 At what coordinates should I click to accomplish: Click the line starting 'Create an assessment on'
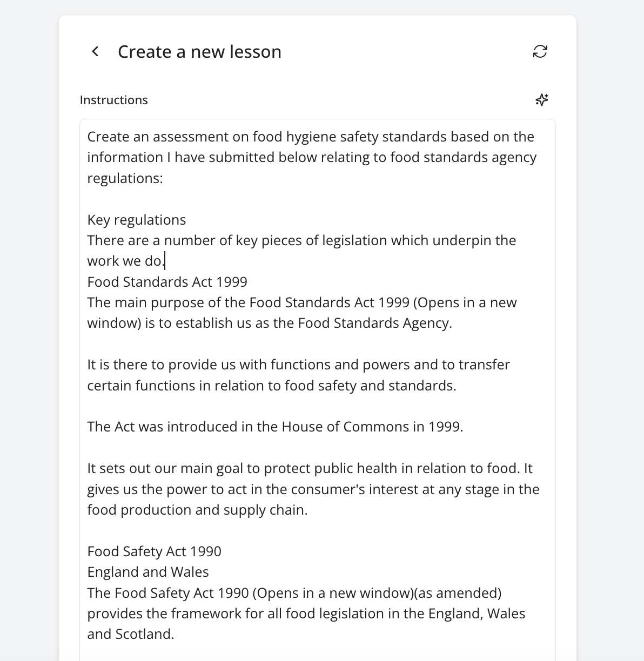pyautogui.click(x=311, y=137)
